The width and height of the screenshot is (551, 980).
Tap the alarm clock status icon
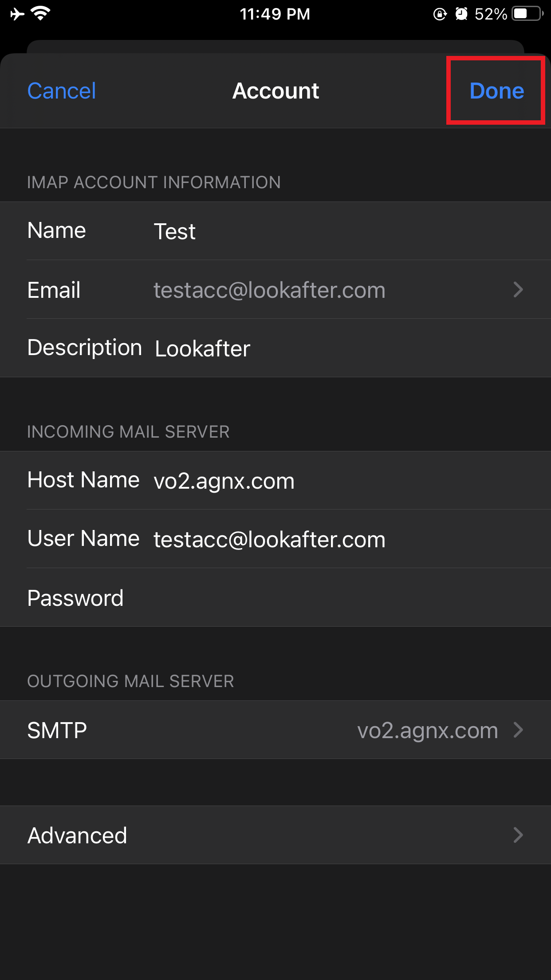pos(461,14)
